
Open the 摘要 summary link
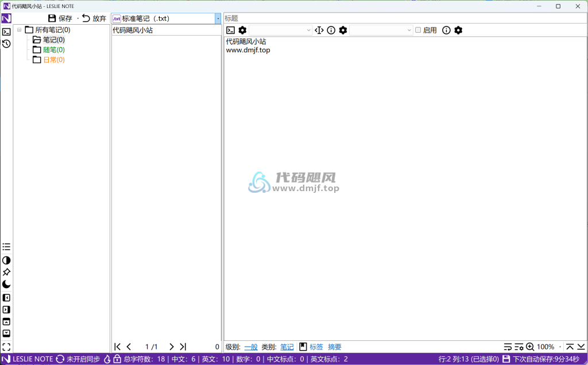coord(335,347)
